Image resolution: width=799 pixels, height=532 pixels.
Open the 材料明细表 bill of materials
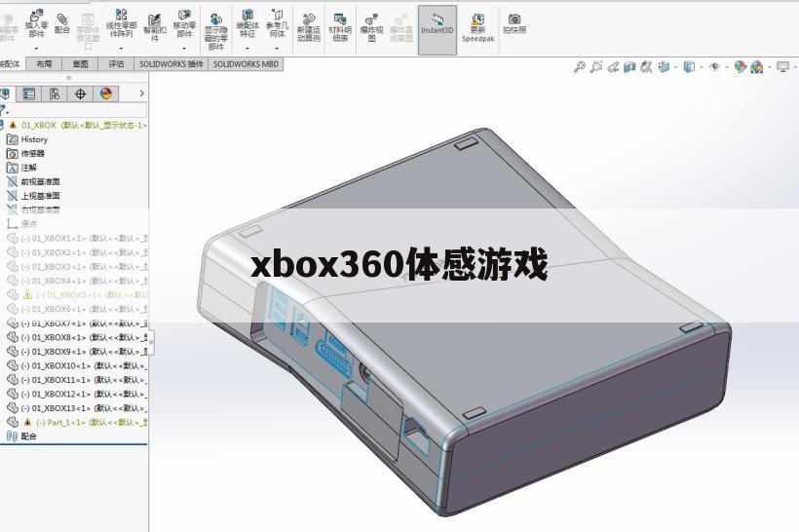pyautogui.click(x=340, y=27)
